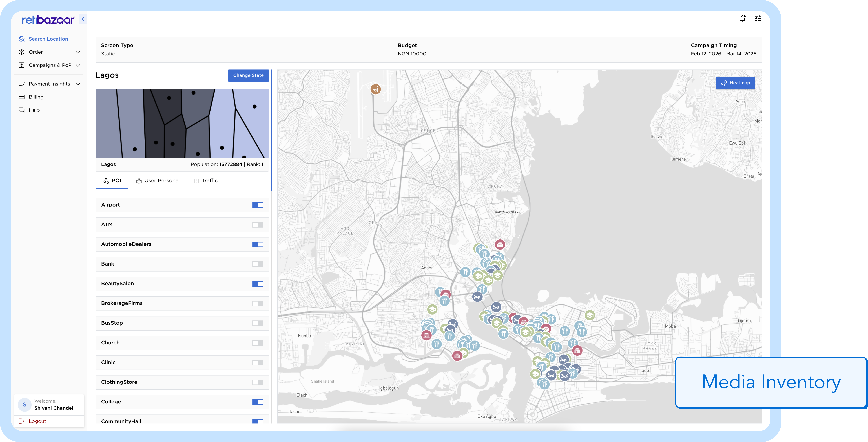Click the Billing card icon
Image resolution: width=868 pixels, height=442 pixels.
22,97
